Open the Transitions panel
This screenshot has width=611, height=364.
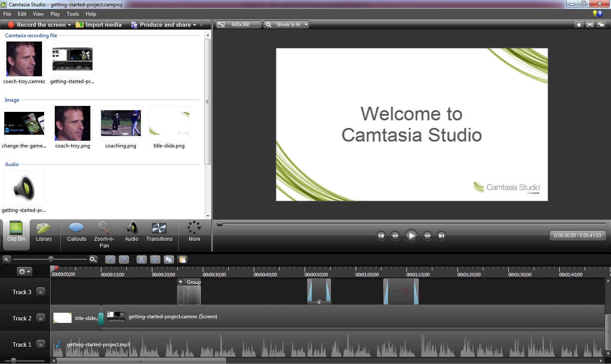click(159, 232)
